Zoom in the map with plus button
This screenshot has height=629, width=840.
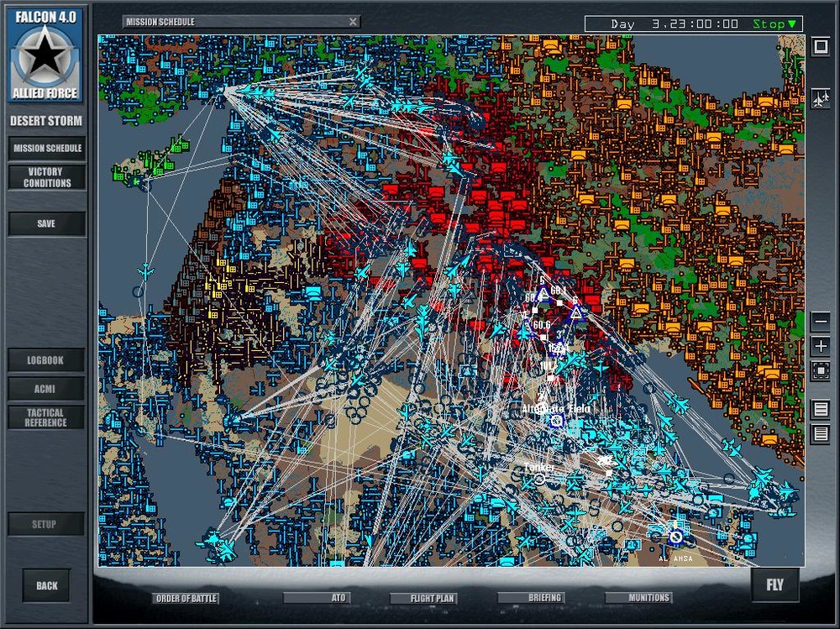tap(821, 346)
